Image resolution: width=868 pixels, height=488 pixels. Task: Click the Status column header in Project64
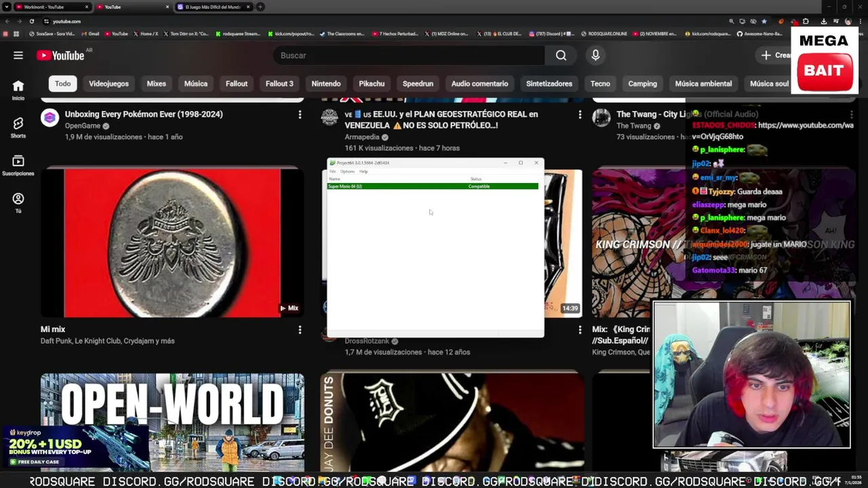475,179
